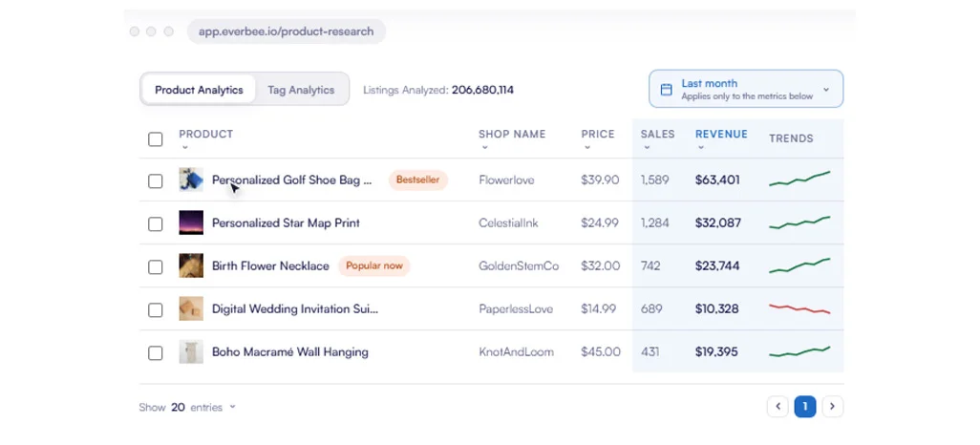Viewport: 980px width, 445px height.
Task: Click the Popular now badge
Action: (x=374, y=265)
